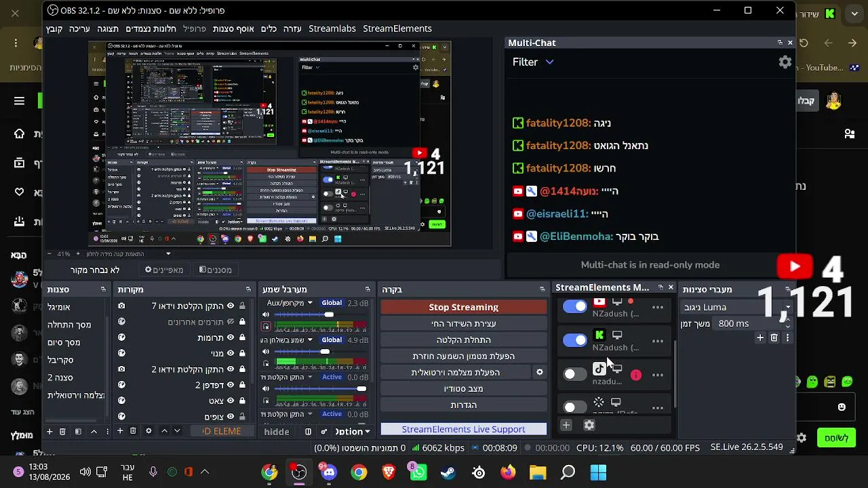Select מסך התחלה scene
868x488 pixels.
pos(69,325)
